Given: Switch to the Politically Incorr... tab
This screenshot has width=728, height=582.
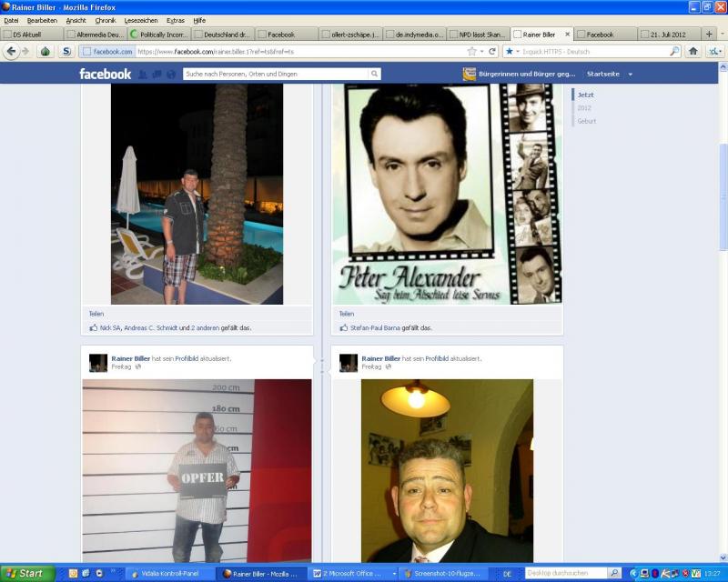Looking at the screenshot, I should (158, 35).
